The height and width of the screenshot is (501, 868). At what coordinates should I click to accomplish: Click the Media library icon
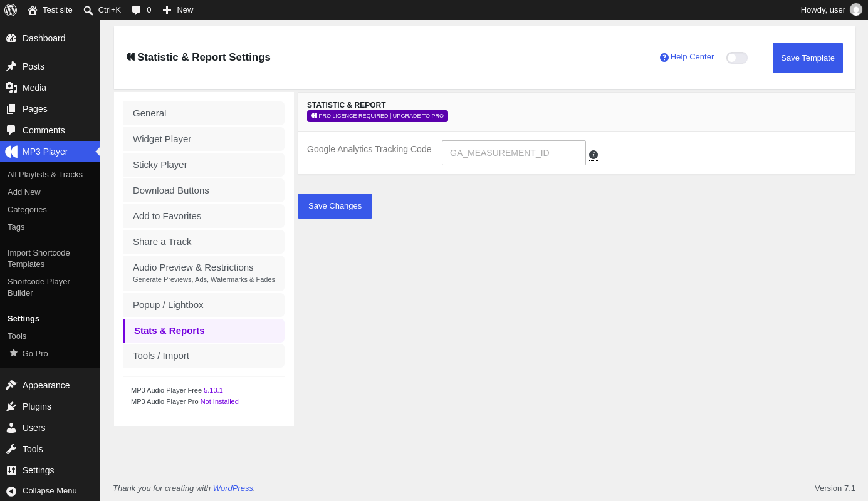click(11, 88)
